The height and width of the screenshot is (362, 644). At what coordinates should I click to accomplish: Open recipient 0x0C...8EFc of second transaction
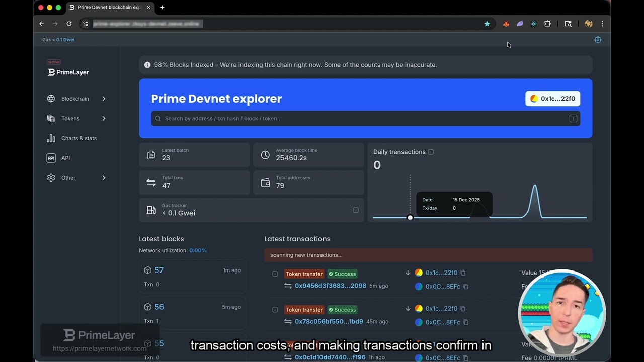pos(443,322)
